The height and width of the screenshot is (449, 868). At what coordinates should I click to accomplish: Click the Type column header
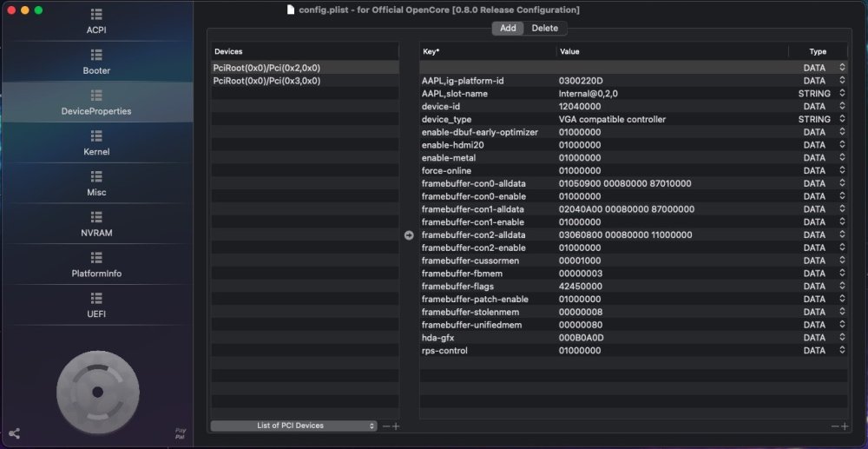(818, 51)
